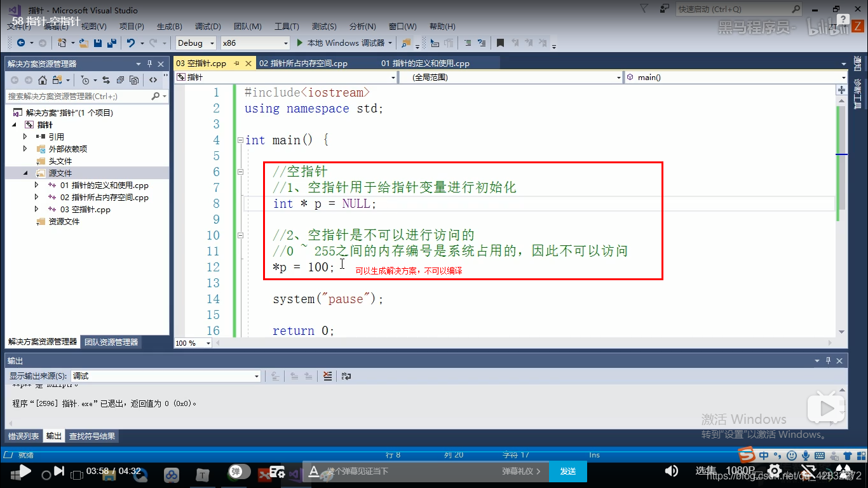Click the 发送 danmaku send button
The height and width of the screenshot is (488, 868).
tap(568, 471)
